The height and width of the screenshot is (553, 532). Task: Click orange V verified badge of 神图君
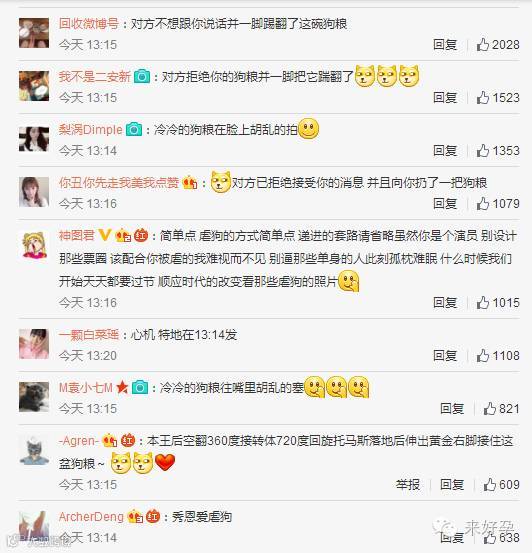[105, 235]
